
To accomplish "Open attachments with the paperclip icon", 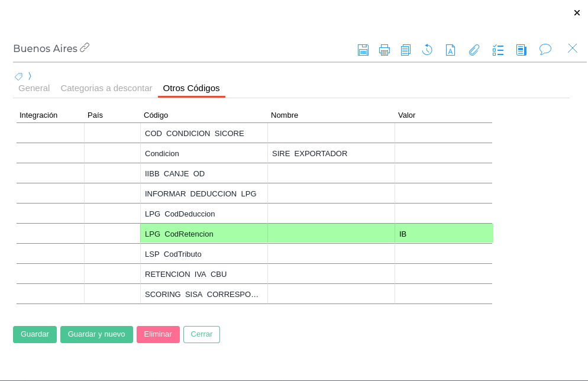I will [474, 50].
